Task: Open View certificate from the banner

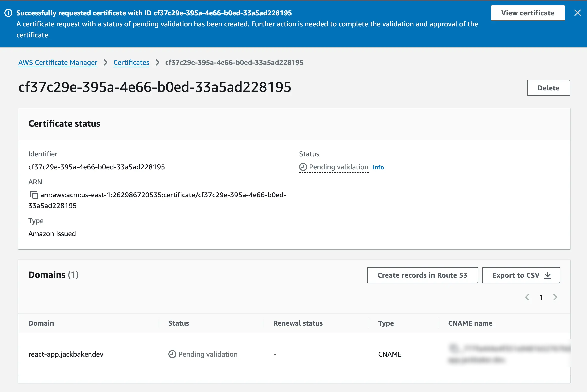Action: (x=528, y=13)
